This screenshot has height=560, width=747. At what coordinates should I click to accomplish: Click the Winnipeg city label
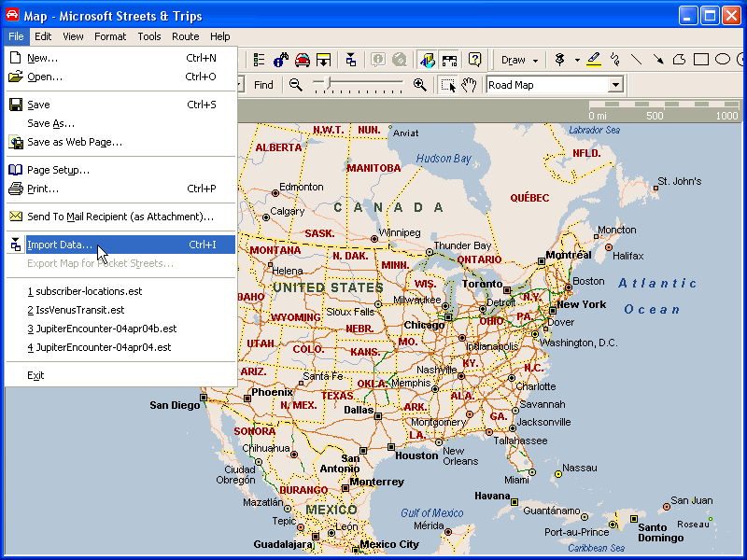coord(400,232)
